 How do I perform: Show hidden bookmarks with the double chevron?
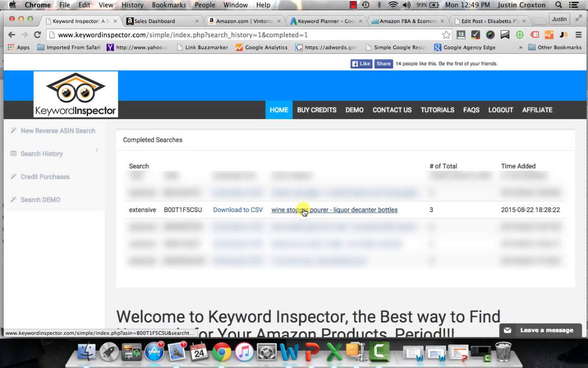521,48
